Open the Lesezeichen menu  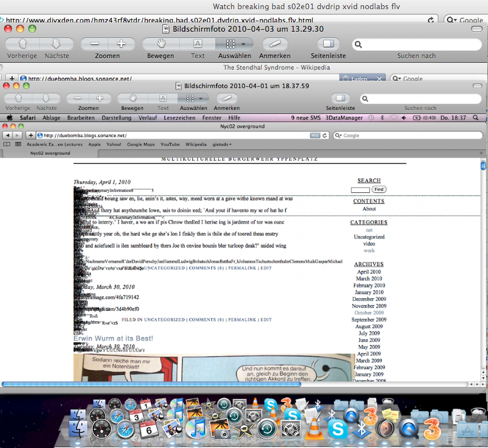click(179, 118)
